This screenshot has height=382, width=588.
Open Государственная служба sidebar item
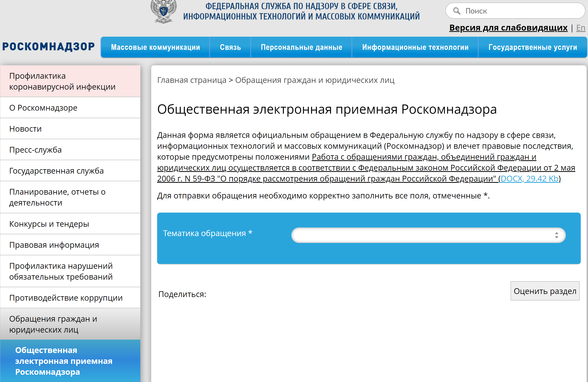(70, 171)
